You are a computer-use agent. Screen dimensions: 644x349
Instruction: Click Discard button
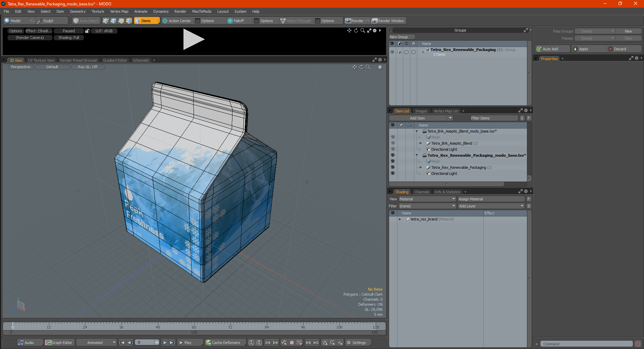[x=624, y=49]
